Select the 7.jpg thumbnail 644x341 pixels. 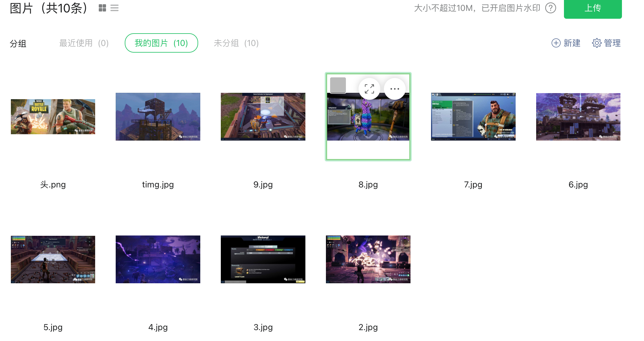(x=473, y=117)
